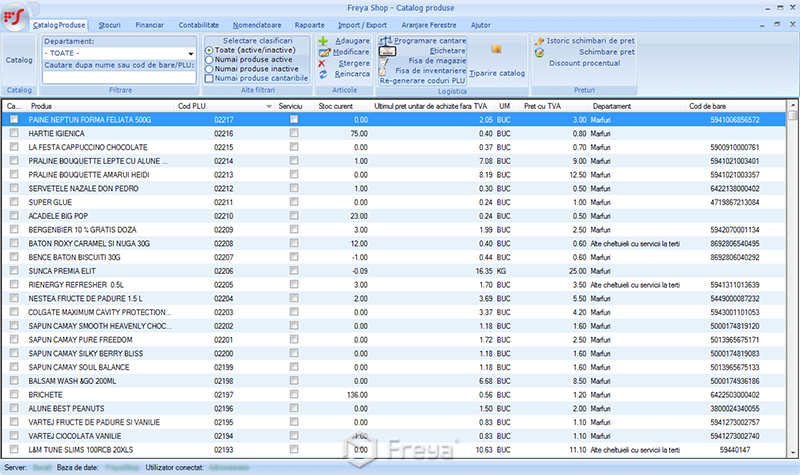
Task: Click the scroll up arrow of the list
Action: (793, 106)
